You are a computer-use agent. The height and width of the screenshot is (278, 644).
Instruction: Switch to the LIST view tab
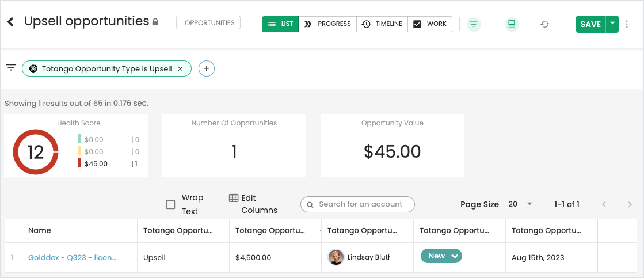click(x=280, y=24)
